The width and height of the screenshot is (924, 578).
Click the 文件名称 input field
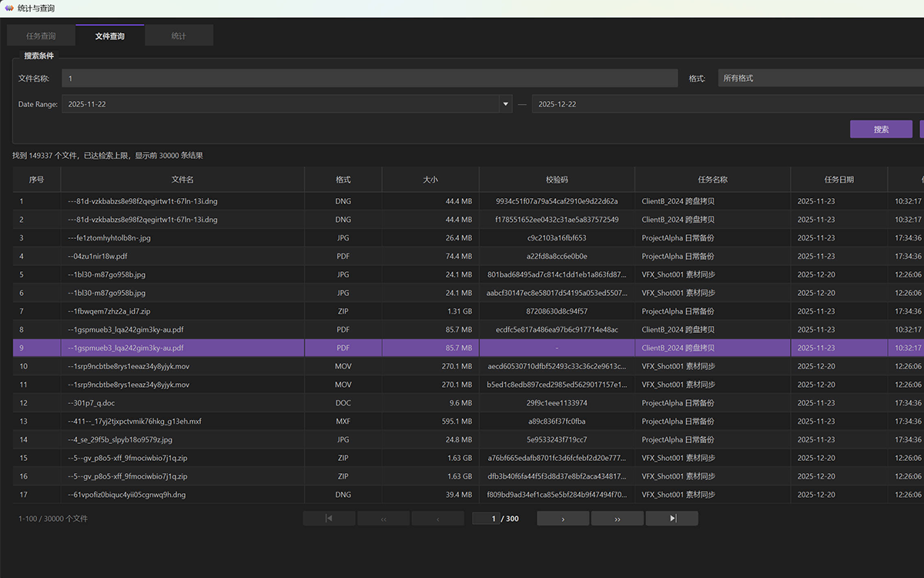click(x=370, y=79)
